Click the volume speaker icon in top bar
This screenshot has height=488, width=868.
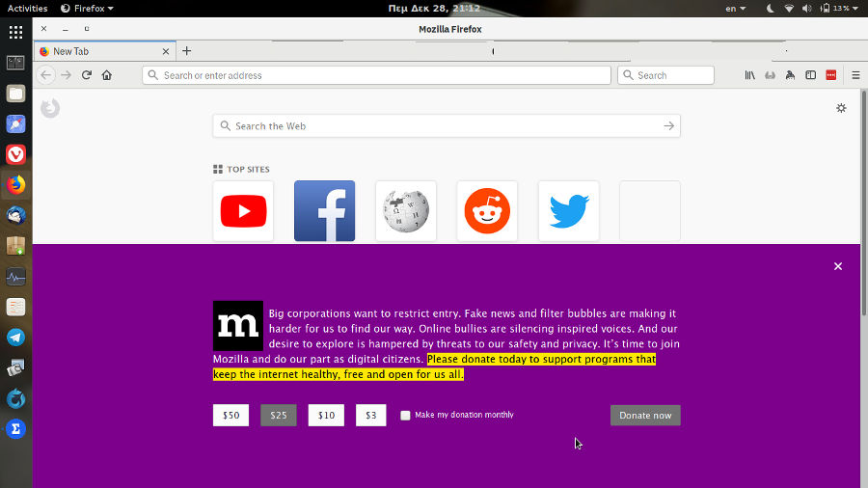pos(807,9)
